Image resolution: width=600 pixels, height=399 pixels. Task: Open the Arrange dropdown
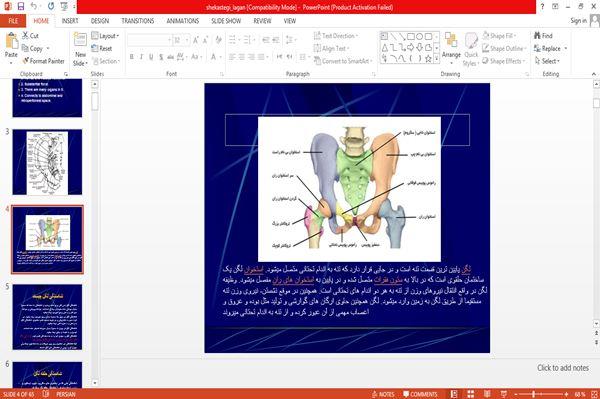pos(451,48)
